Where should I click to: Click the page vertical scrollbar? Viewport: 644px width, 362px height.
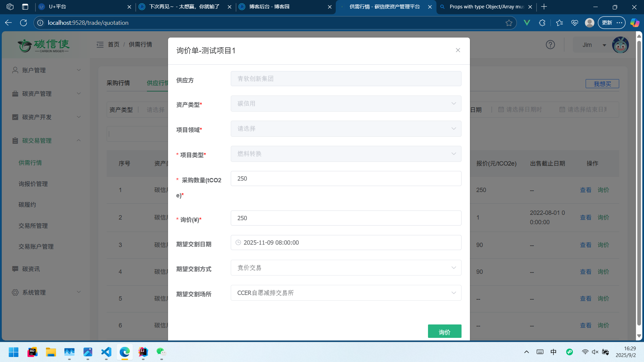[x=639, y=181]
